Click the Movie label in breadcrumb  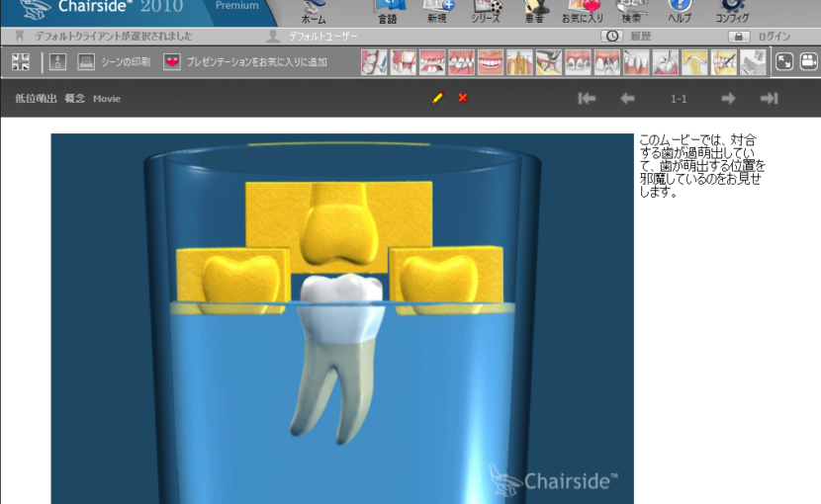point(107,99)
